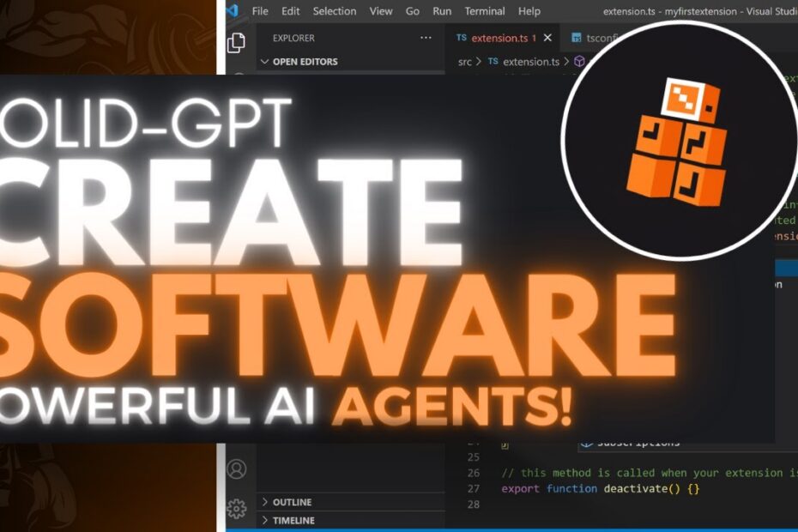Close the extension.ts tab
The image size is (798, 532).
point(547,38)
